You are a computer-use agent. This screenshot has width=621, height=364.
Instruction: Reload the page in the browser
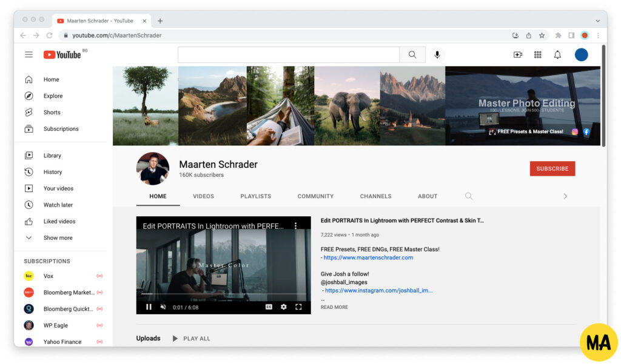coord(50,36)
